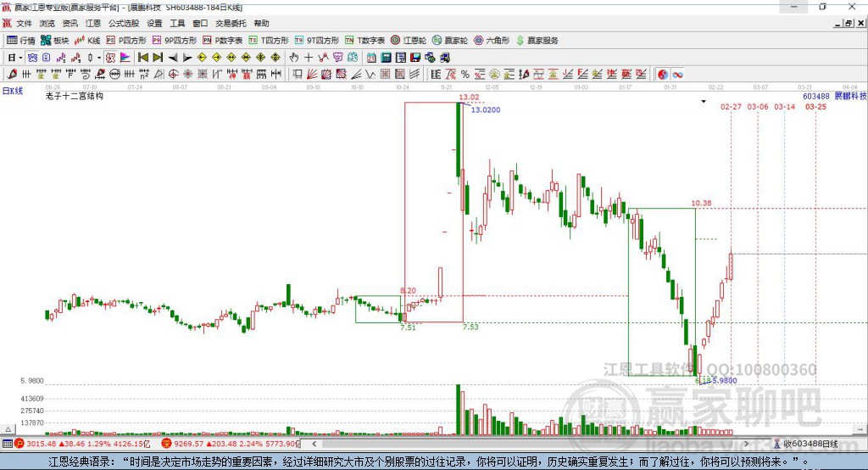Click the horizontal scrollbar right arrow
868x470 pixels.
746,444
